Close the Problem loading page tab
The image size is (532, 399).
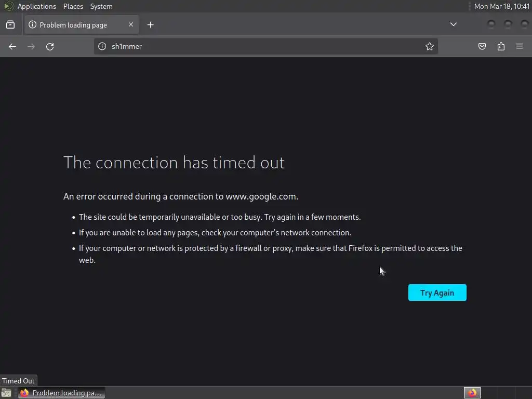[x=131, y=24]
